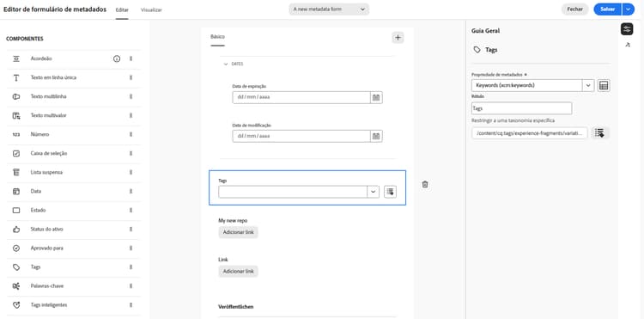Edit the Rótulo field containing Tags

(x=521, y=108)
